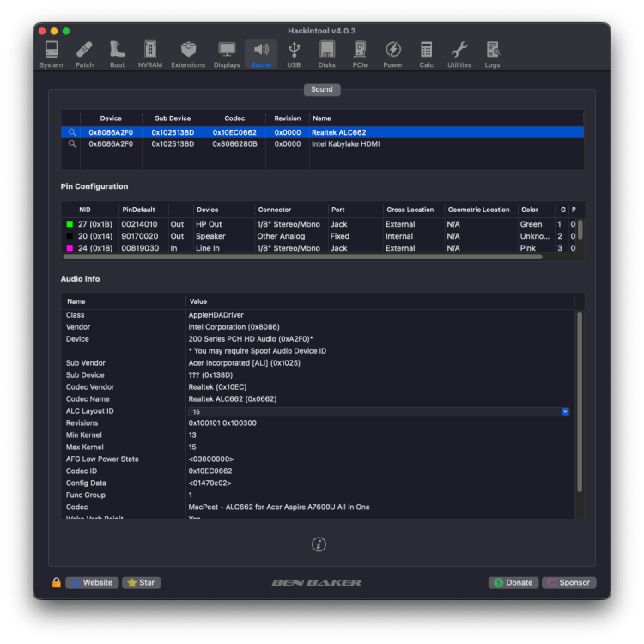Click Acer Incorporated [ALI] (0x1025) value
The width and height of the screenshot is (644, 644).
(x=245, y=362)
